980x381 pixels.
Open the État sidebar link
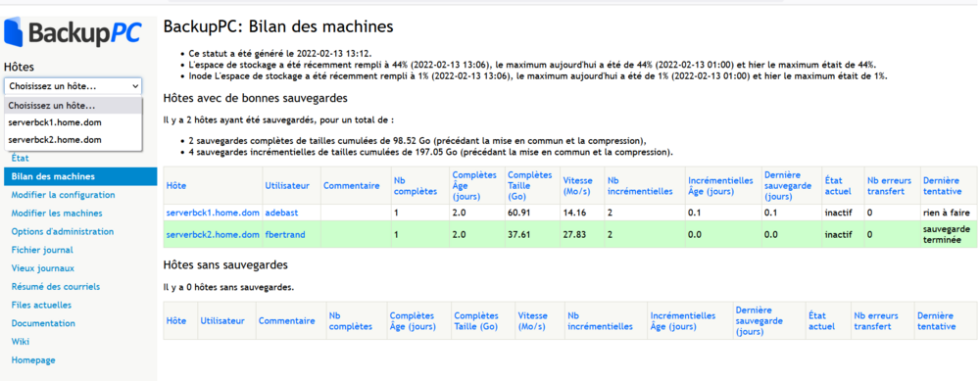[20, 159]
